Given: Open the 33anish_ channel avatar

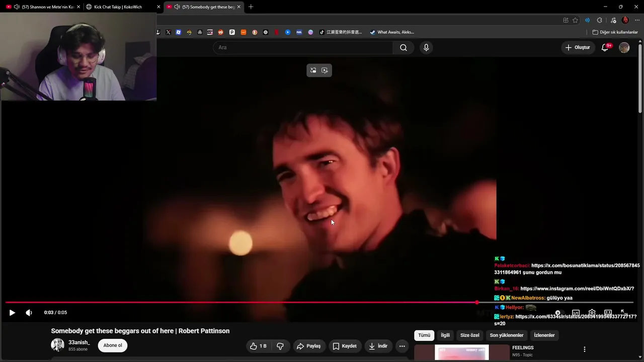Looking at the screenshot, I should pyautogui.click(x=57, y=345).
